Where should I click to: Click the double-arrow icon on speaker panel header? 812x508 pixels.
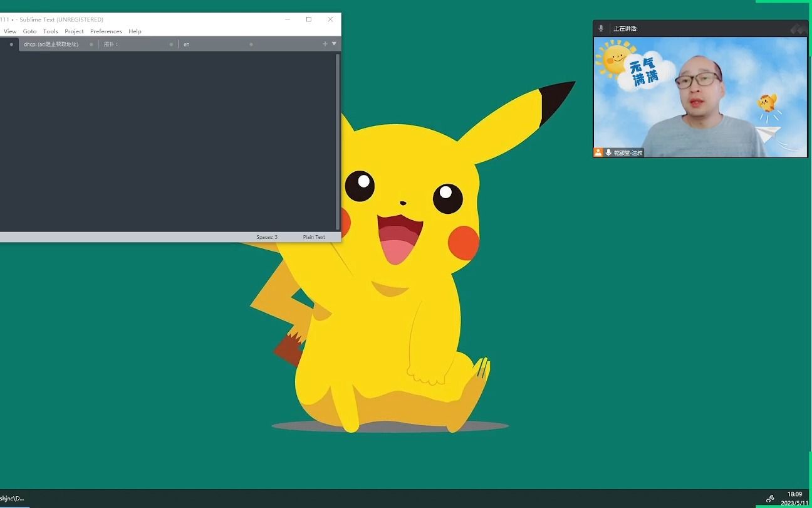click(798, 29)
